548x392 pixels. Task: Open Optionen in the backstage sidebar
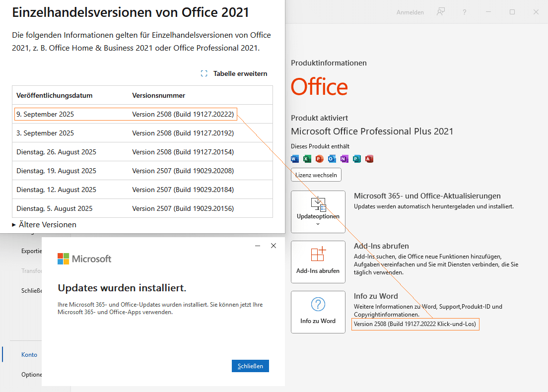[32, 375]
